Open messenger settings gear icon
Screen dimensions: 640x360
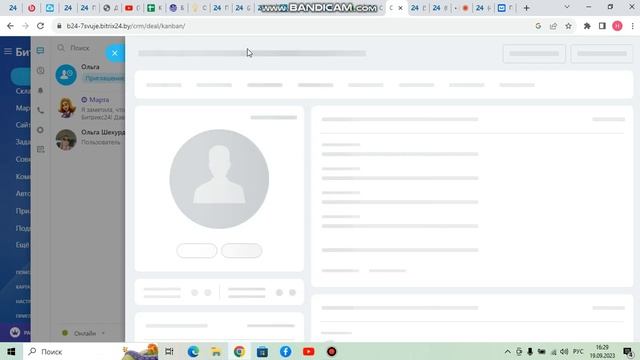[40, 130]
